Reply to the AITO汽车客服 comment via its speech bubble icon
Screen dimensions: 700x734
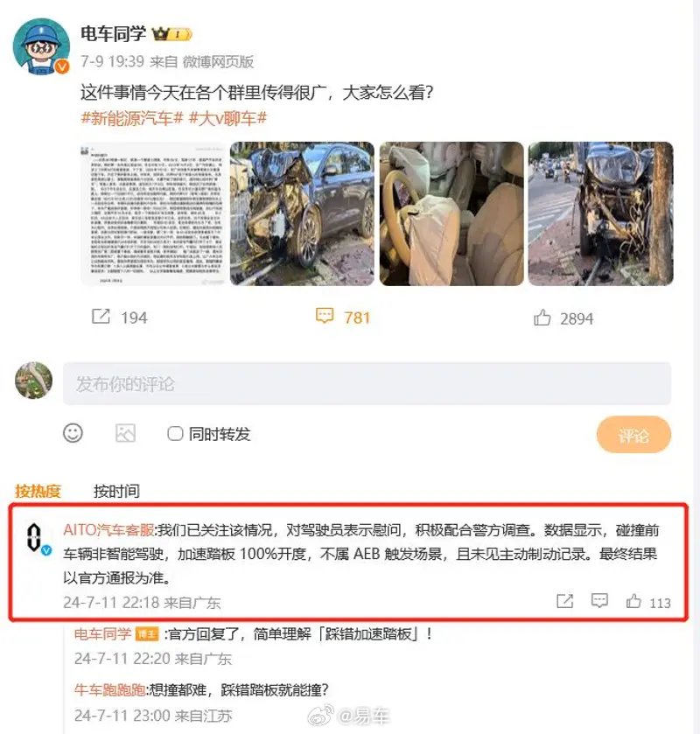[x=599, y=601]
